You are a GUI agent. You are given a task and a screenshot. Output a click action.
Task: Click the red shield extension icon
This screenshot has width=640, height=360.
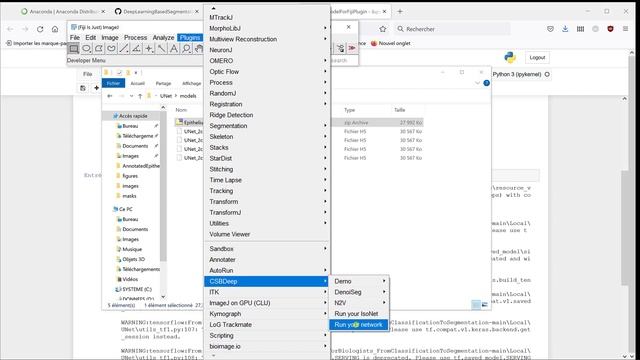click(x=610, y=29)
